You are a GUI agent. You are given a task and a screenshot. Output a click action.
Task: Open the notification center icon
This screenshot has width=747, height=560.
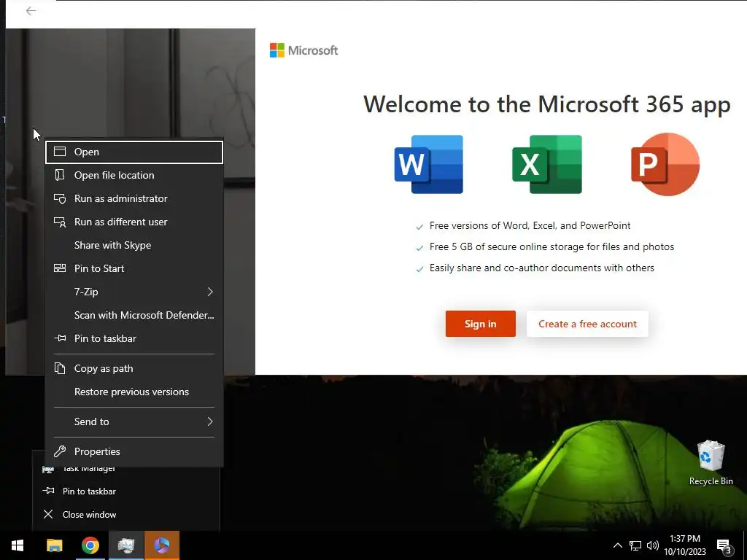tap(724, 545)
